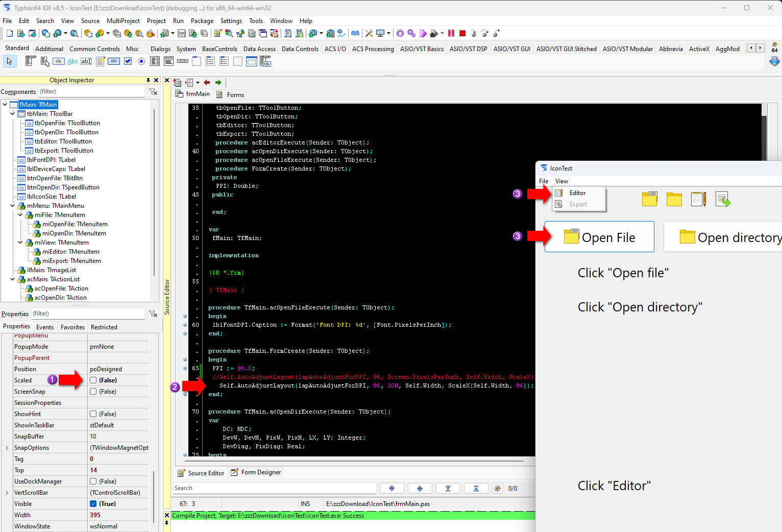
Task: Expand the SnapOptions property
Action: coord(7,448)
